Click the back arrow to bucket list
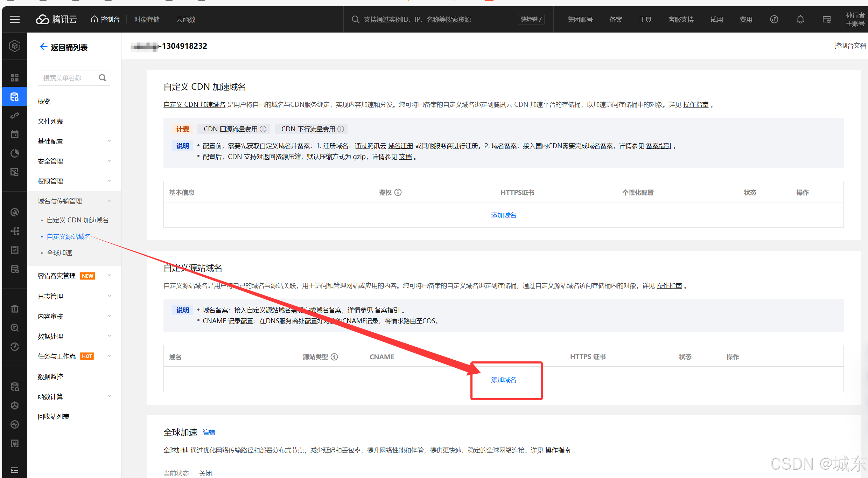868x478 pixels. tap(43, 47)
